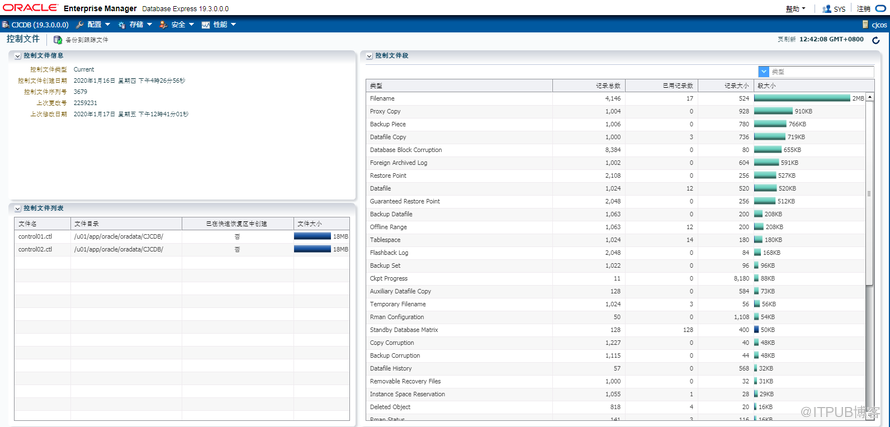Click the 2MB segment size bar for Filename
Image resolution: width=890 pixels, height=427 pixels.
(801, 99)
